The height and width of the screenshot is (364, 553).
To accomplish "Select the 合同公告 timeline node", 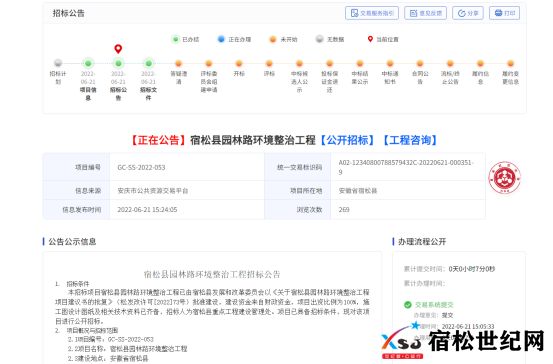I will 420,63.
